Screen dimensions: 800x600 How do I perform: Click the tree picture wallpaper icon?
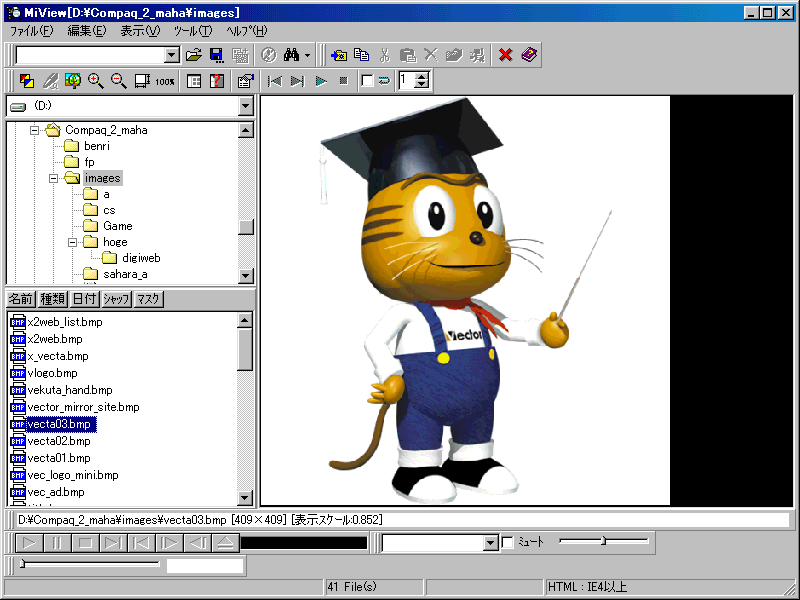[73, 81]
